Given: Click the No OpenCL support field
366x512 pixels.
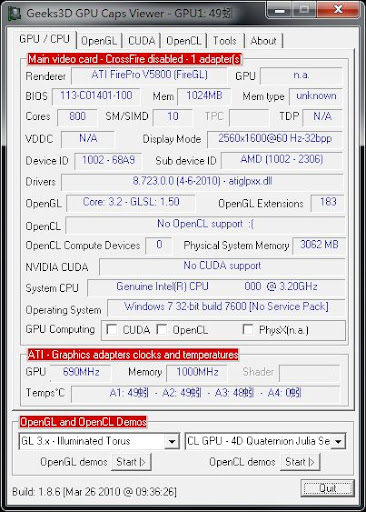Looking at the screenshot, I should pos(205,225).
